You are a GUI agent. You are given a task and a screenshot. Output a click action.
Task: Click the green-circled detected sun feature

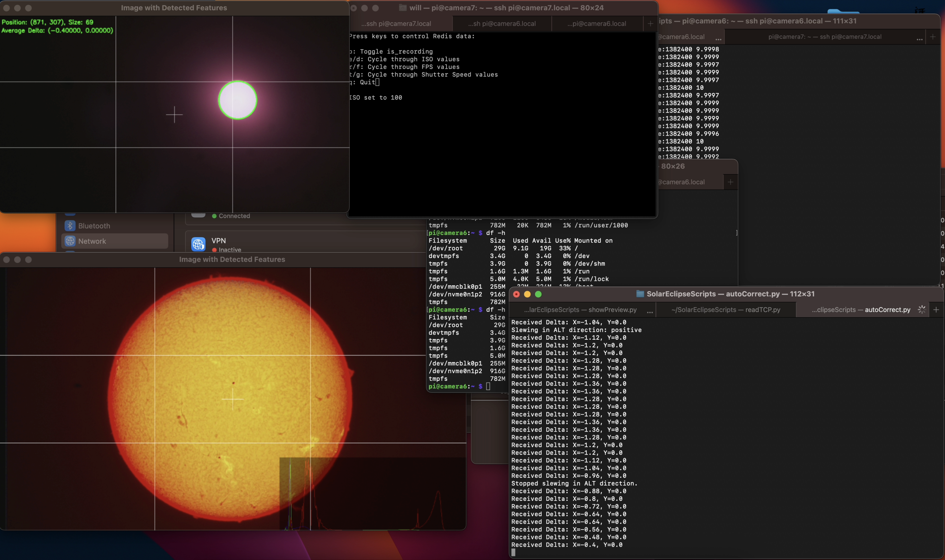pos(238,100)
